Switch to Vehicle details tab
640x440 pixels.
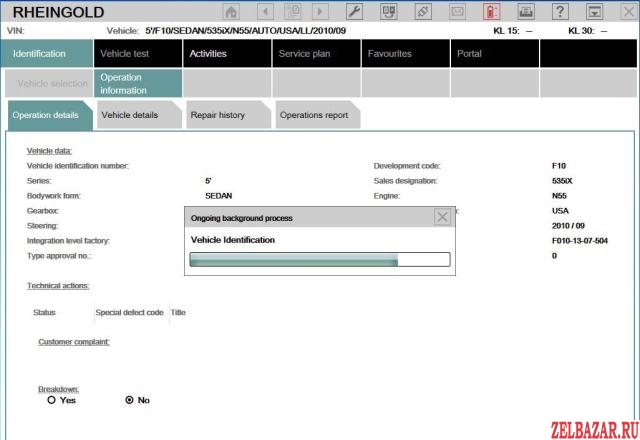tap(139, 115)
